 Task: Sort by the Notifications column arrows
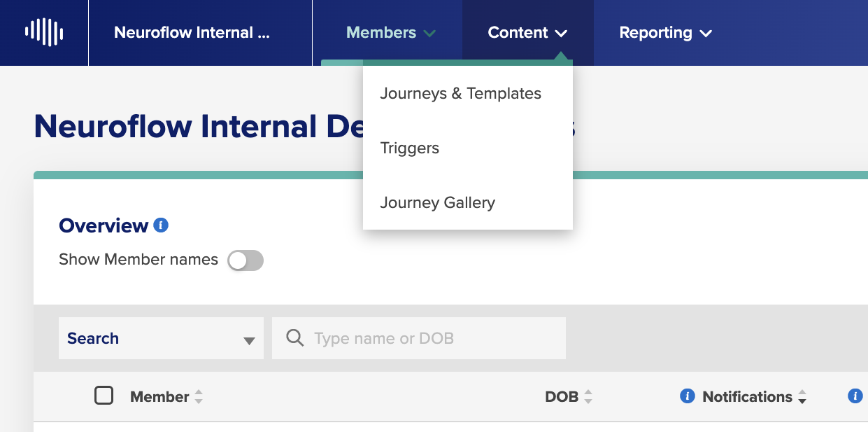pyautogui.click(x=802, y=397)
